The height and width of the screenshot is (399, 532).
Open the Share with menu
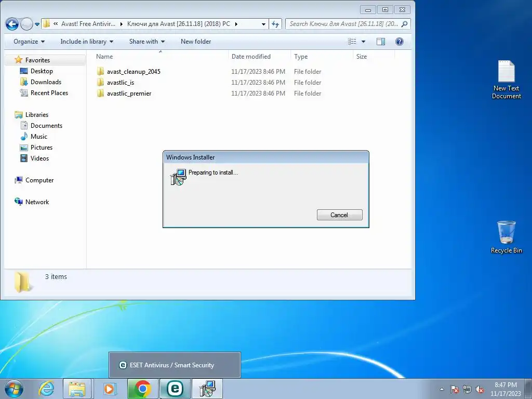pos(147,42)
